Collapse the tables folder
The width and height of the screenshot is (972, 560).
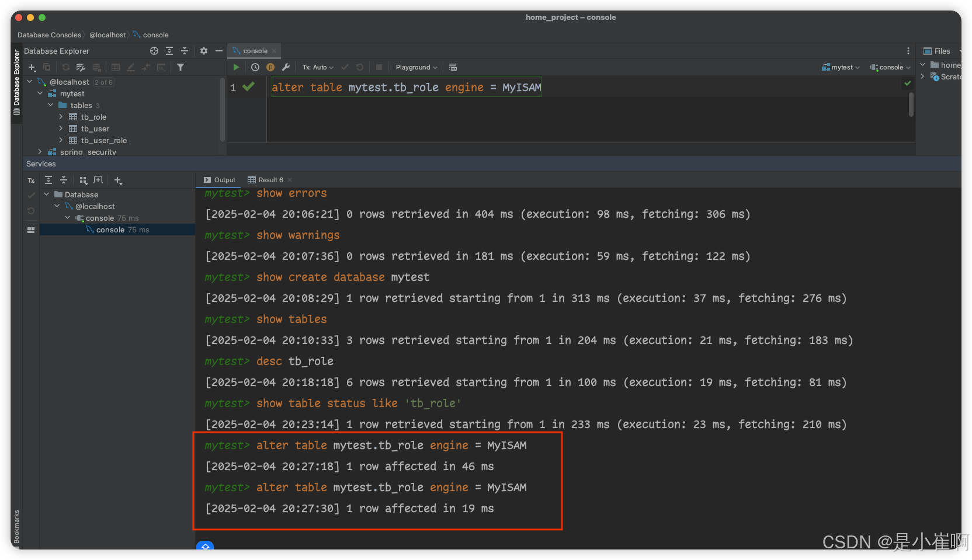51,105
